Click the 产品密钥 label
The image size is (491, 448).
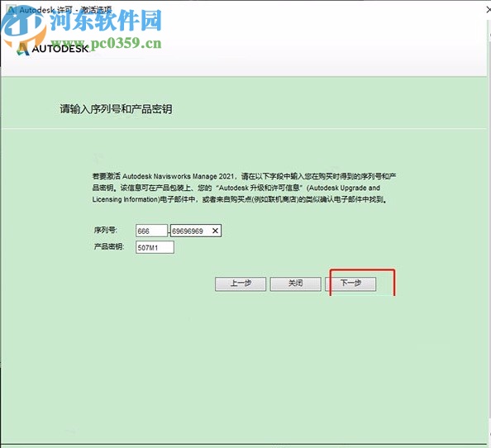108,246
